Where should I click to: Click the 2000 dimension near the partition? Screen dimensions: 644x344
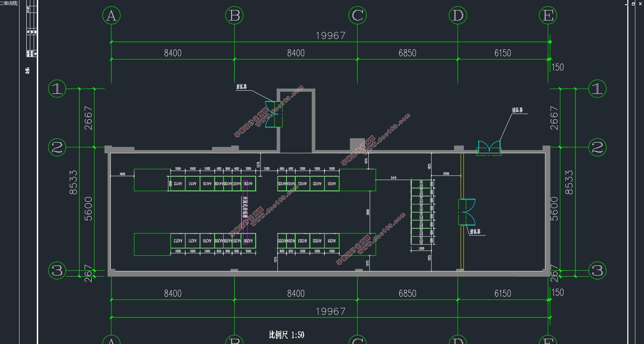tap(446, 174)
